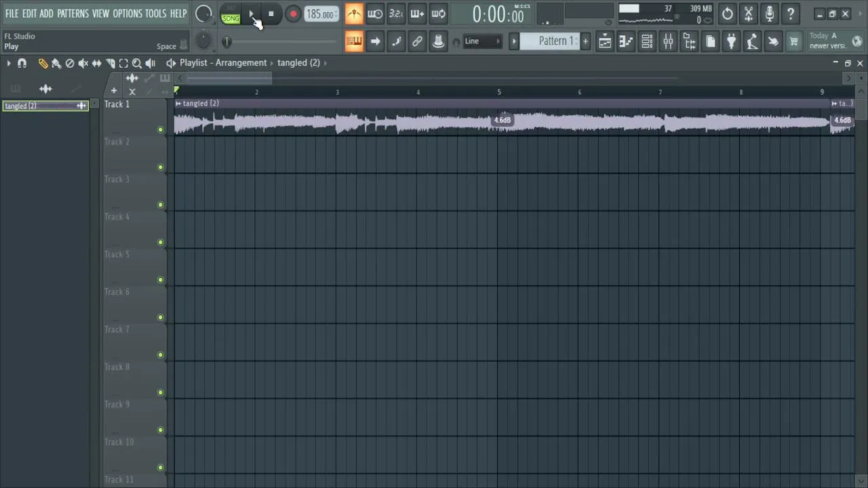Open the help question mark icon

pyautogui.click(x=790, y=14)
